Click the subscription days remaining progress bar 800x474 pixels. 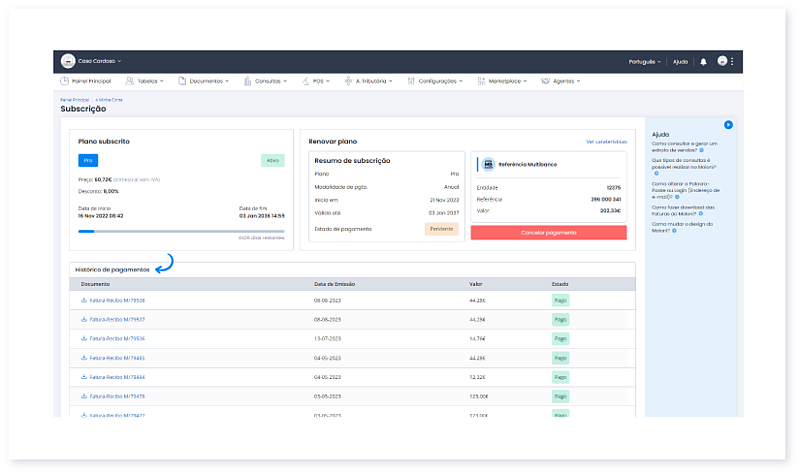[x=181, y=232]
